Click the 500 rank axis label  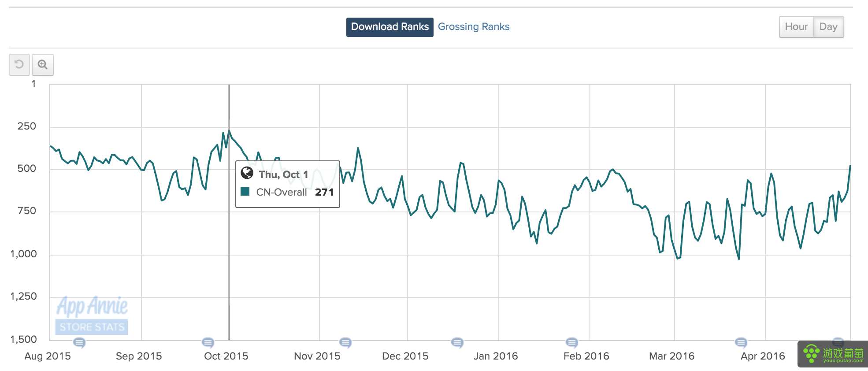click(x=26, y=169)
